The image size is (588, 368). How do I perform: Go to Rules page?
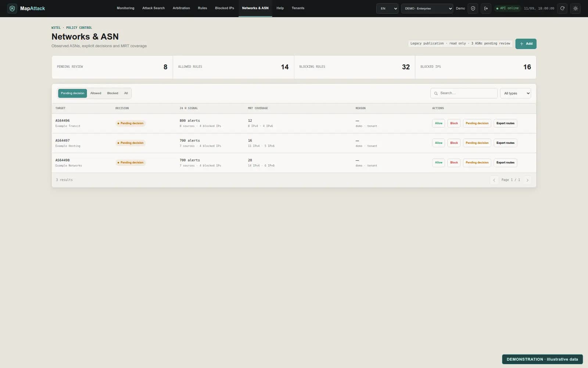(202, 8)
